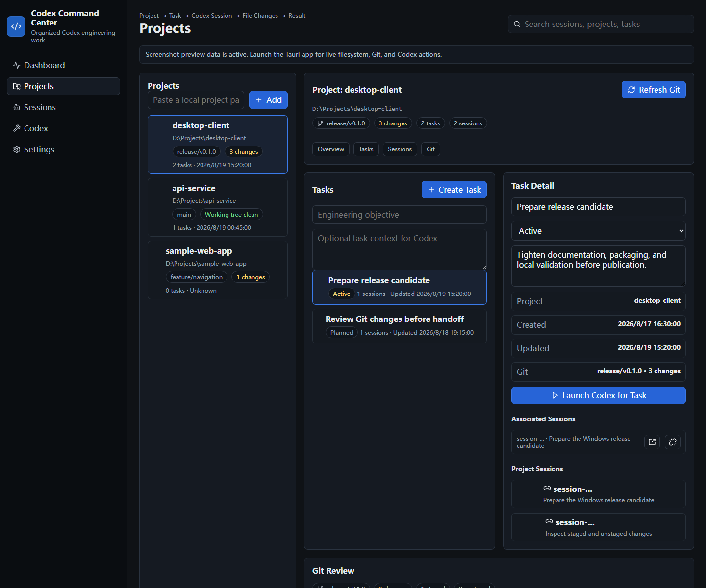706x588 pixels.
Task: Click the 1 changes chip on sample-web-app
Action: [251, 277]
